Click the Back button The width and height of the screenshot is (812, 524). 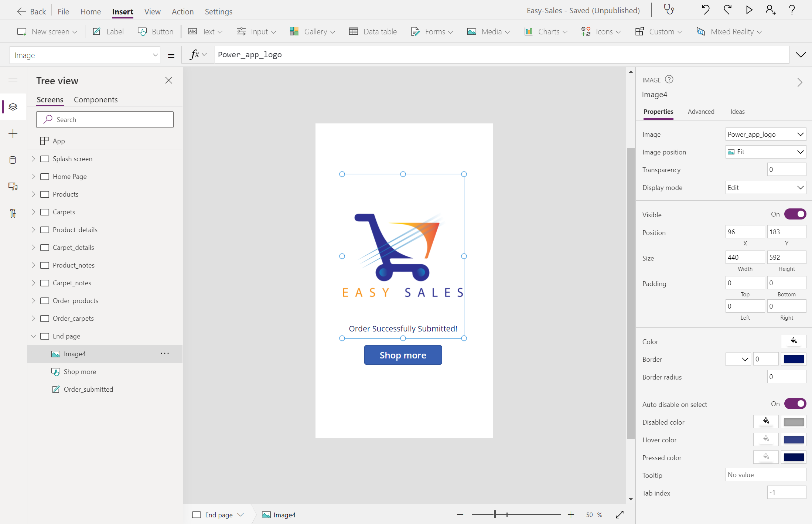pyautogui.click(x=32, y=11)
